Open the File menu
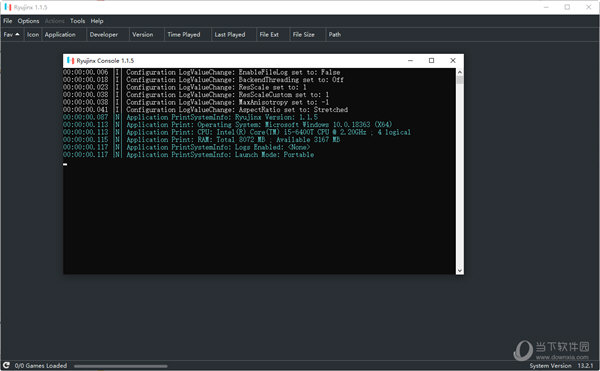The height and width of the screenshot is (371, 600). [x=8, y=21]
